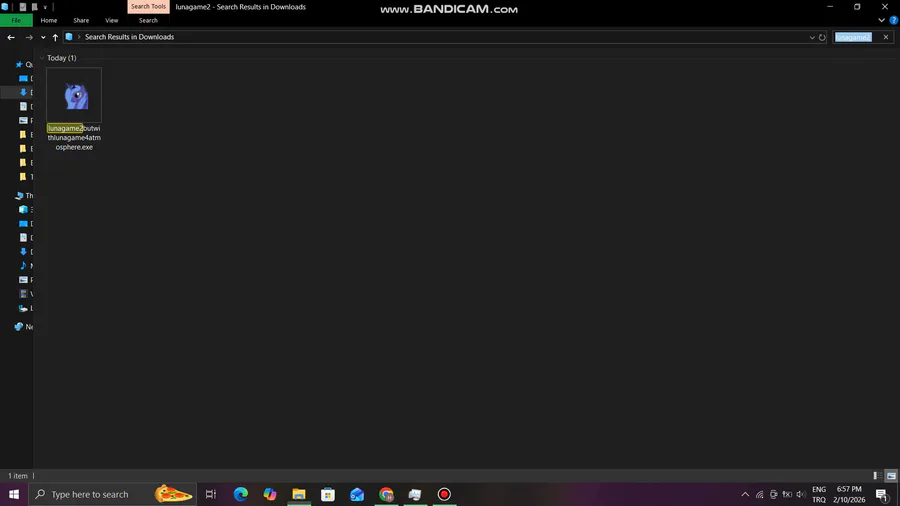Open Customize Quick Access Toolbar dropdown
The width and height of the screenshot is (900, 506).
45,7
